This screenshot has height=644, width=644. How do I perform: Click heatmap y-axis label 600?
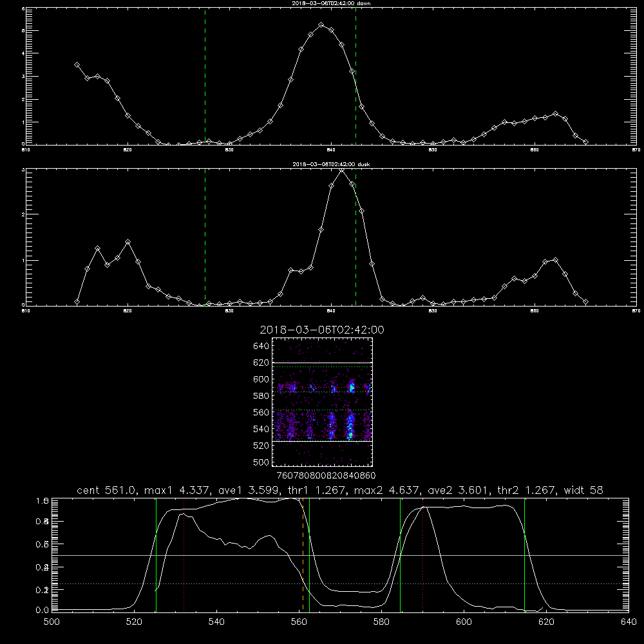pyautogui.click(x=261, y=379)
